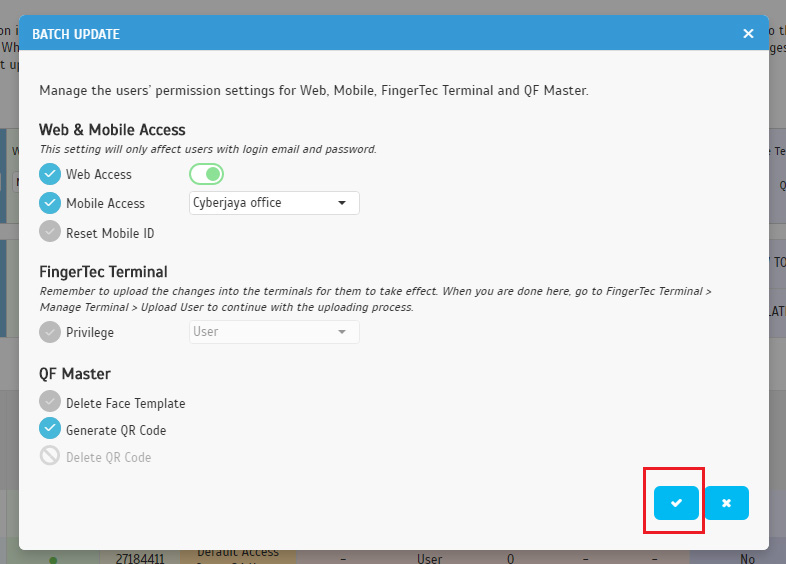This screenshot has height=564, width=786.
Task: Check the Delete Face Template option
Action: click(50, 402)
